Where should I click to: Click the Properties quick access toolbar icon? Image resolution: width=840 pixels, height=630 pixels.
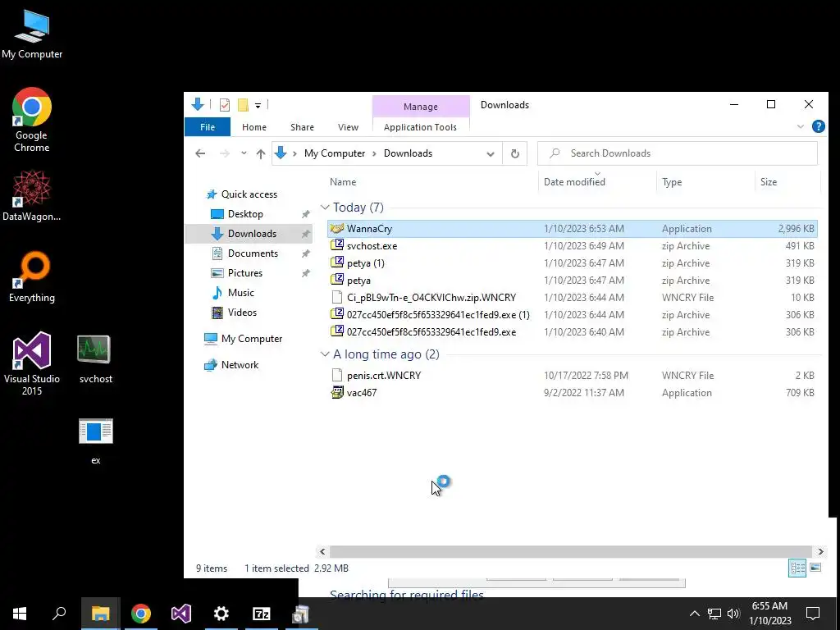tap(225, 104)
